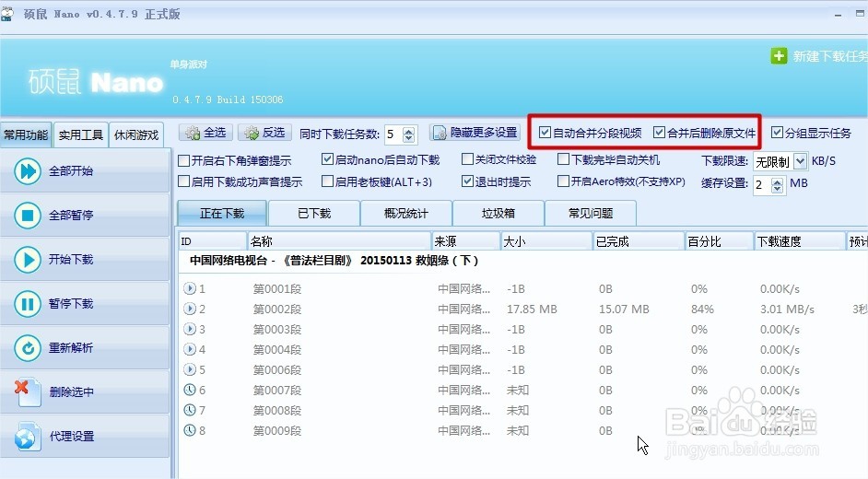Viewport: 868px width, 479px height.
Task: Switch to 常用功能 tab
Action: click(x=26, y=135)
